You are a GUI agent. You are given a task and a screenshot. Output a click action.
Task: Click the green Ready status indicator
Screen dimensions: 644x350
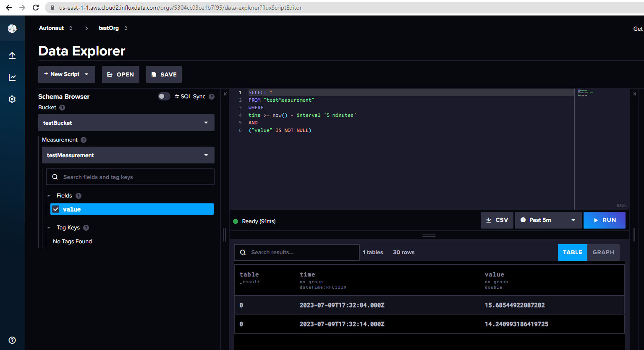(236, 221)
